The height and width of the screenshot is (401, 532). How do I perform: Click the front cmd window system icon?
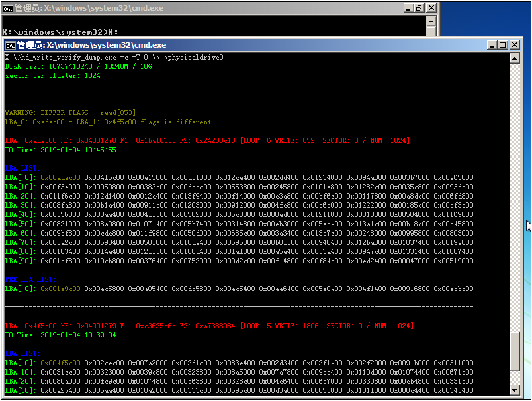(10, 45)
